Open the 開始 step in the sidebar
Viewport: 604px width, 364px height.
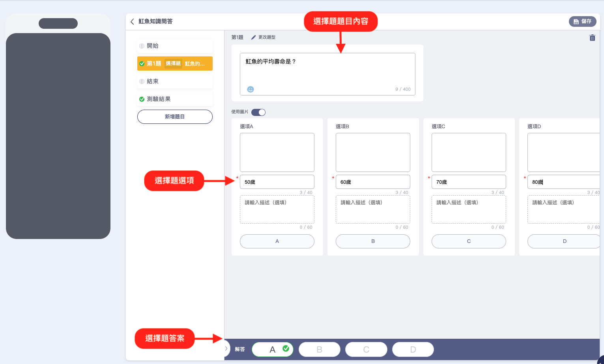(x=175, y=46)
